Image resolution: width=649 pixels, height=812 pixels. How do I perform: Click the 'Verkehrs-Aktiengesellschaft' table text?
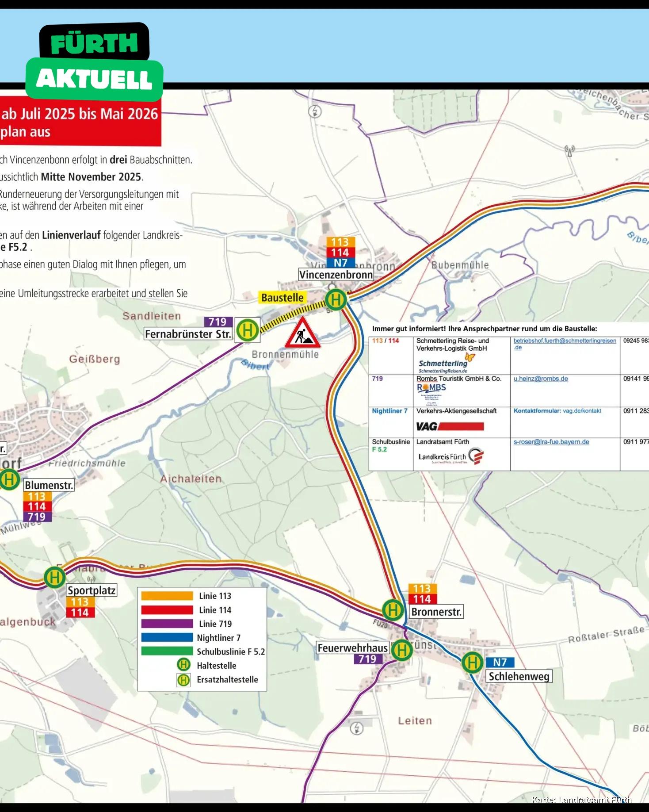tap(456, 411)
